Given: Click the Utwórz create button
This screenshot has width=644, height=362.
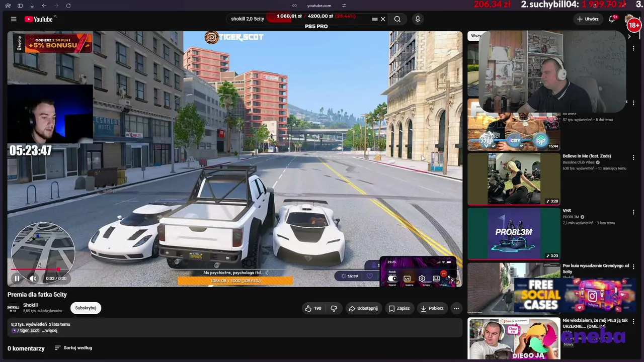Looking at the screenshot, I should [588, 19].
